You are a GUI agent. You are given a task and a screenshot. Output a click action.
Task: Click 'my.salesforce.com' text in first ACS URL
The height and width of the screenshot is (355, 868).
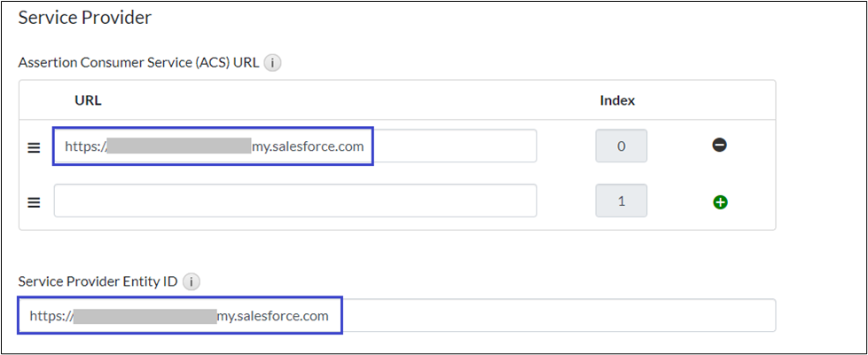[x=308, y=146]
